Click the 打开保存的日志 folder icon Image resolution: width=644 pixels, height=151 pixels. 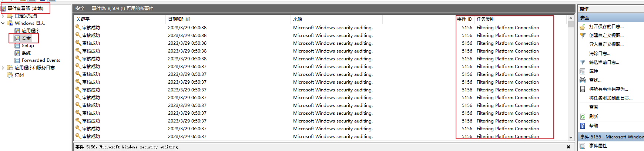click(583, 27)
